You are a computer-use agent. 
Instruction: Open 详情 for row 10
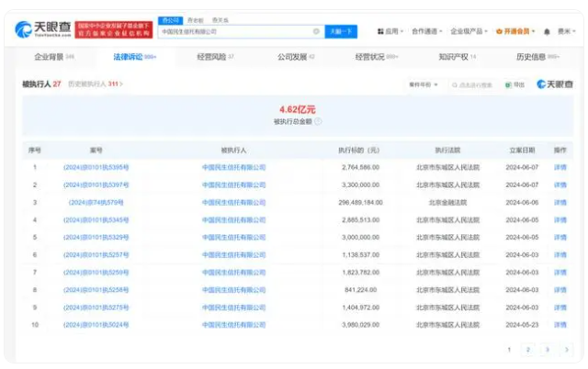560,325
